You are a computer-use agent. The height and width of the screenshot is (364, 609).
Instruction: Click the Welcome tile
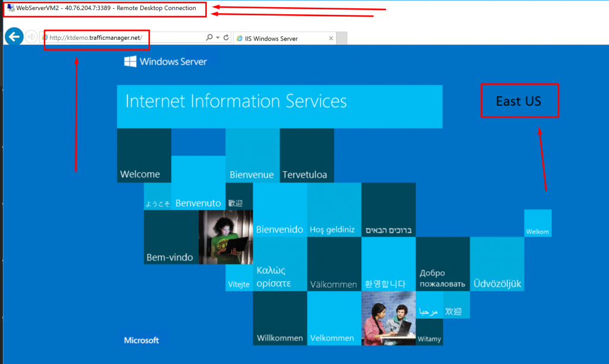(144, 155)
